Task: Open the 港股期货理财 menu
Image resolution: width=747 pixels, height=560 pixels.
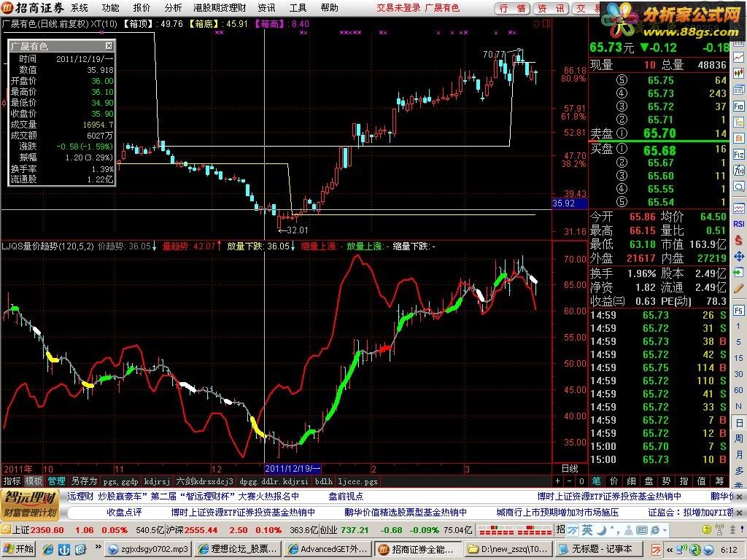Action: 220,7
